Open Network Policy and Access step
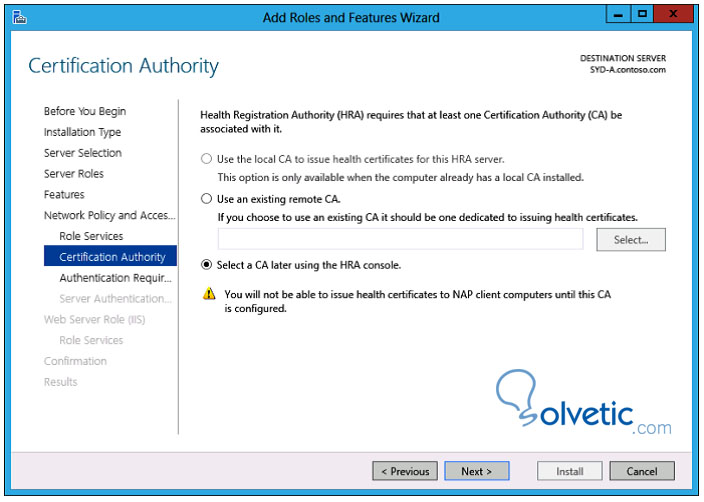 (x=110, y=216)
